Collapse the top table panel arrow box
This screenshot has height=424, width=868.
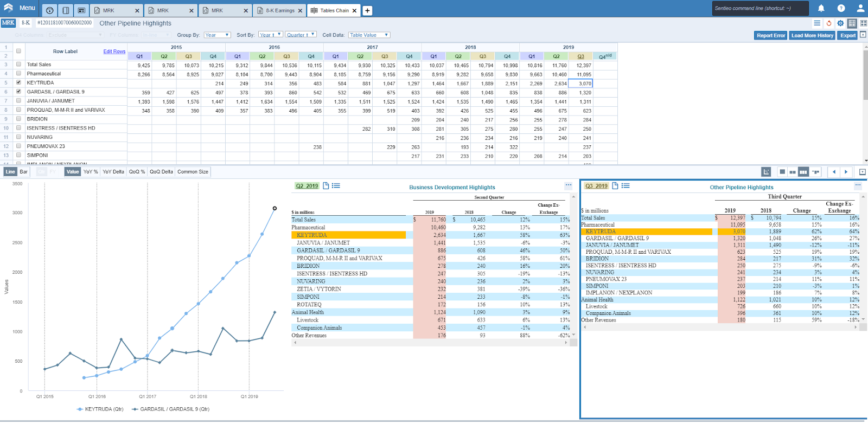(x=863, y=35)
